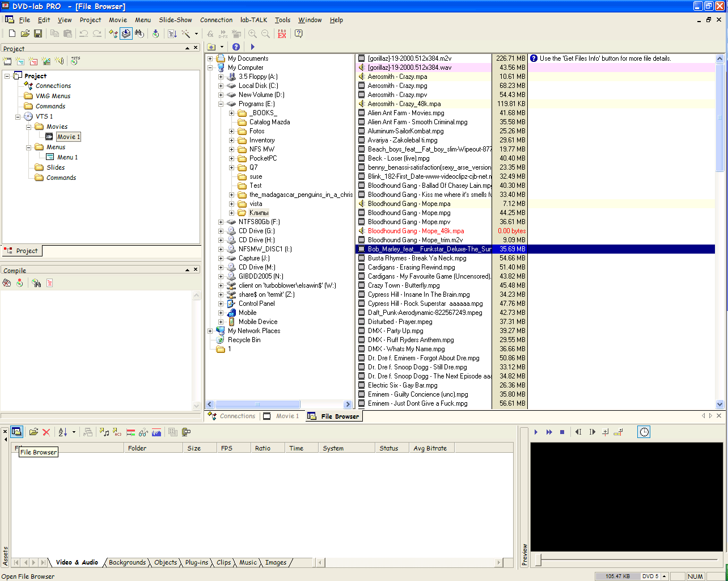Toggle the File Browser button in Assets toolbar
The height and width of the screenshot is (581, 728).
point(16,432)
